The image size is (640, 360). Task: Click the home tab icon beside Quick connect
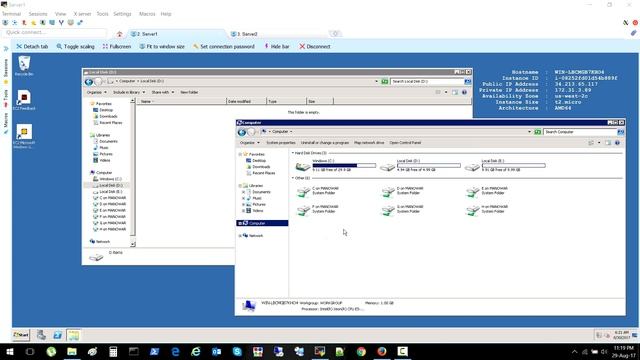(x=120, y=34)
